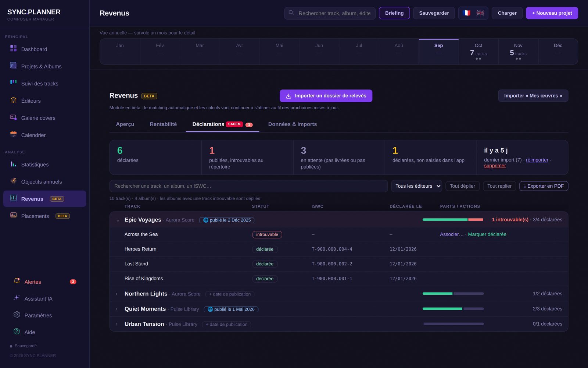The height and width of the screenshot is (368, 588).
Task: Click the Objectifs annuels target icon
Action: point(14,181)
